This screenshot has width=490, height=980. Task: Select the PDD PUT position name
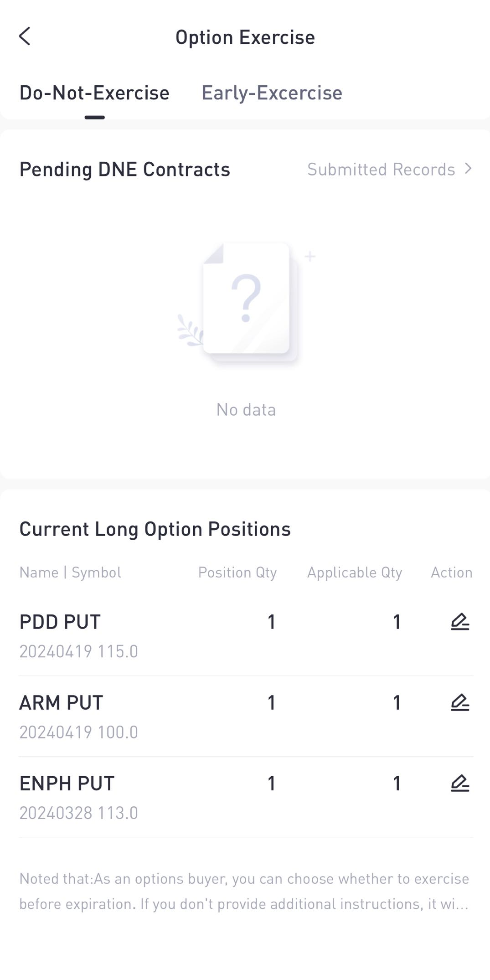point(60,622)
